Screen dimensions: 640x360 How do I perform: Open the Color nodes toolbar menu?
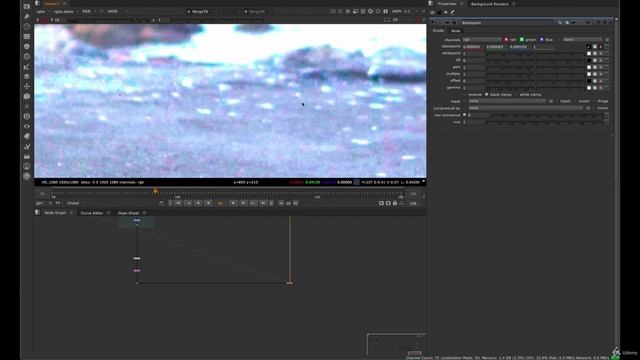click(x=27, y=47)
